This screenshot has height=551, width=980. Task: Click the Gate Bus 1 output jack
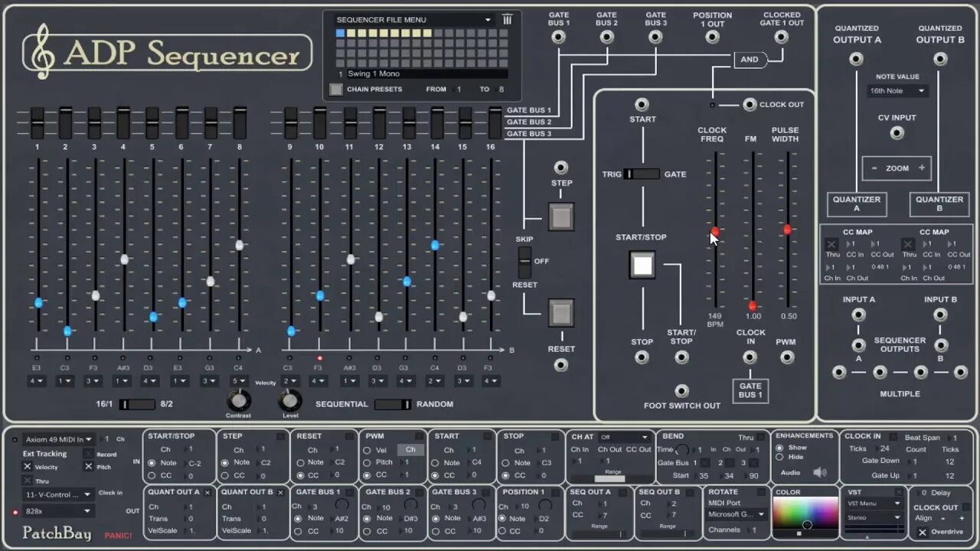click(x=559, y=36)
